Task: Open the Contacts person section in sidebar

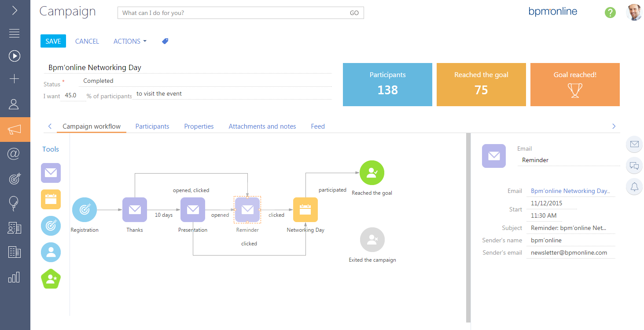Action: (14, 104)
